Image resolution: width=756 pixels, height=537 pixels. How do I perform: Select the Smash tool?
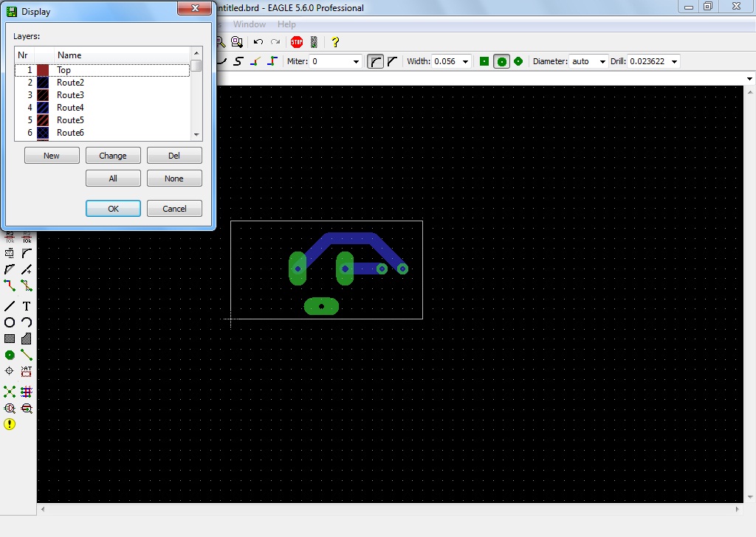coord(10,253)
